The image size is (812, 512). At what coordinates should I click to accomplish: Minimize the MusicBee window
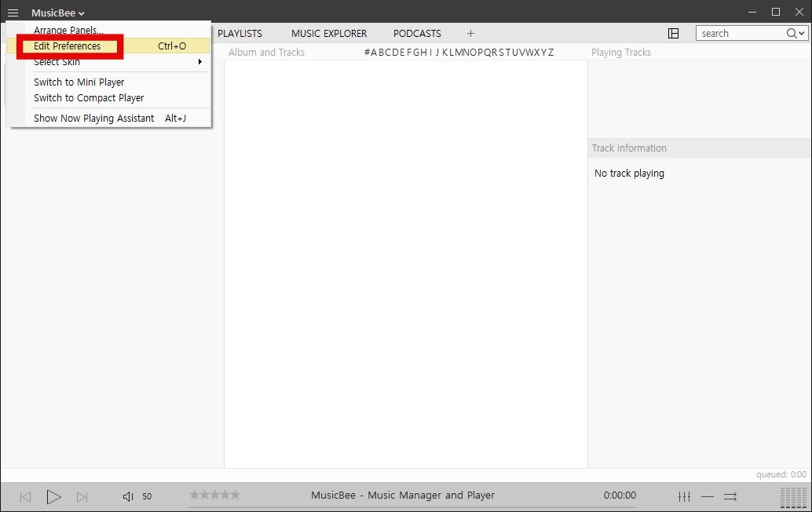pos(752,12)
